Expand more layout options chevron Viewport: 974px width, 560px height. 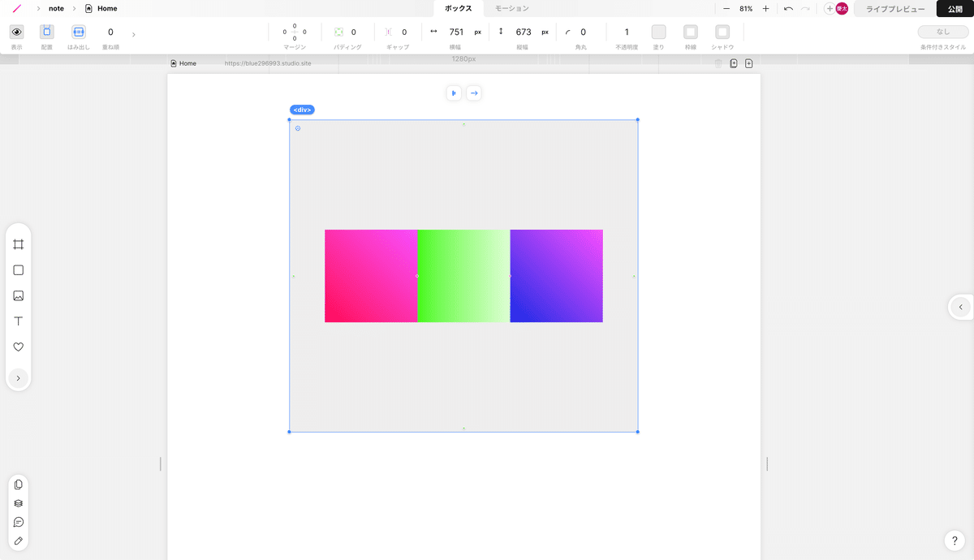[134, 34]
